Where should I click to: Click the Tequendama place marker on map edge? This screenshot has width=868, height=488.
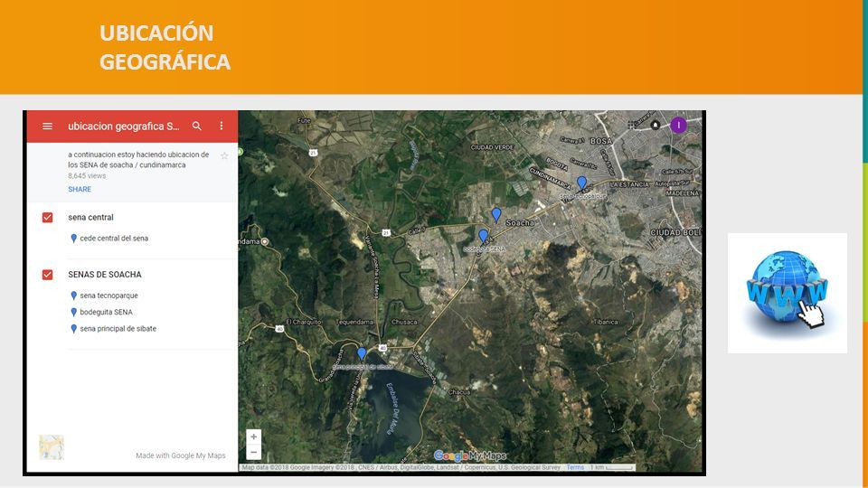pyautogui.click(x=265, y=242)
